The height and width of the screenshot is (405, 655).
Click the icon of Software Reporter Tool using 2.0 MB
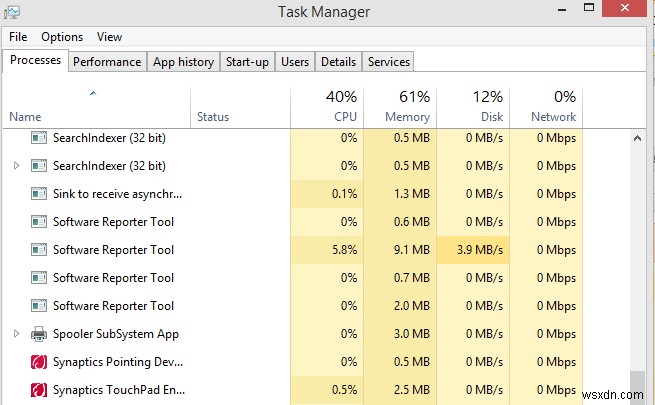pyautogui.click(x=39, y=306)
